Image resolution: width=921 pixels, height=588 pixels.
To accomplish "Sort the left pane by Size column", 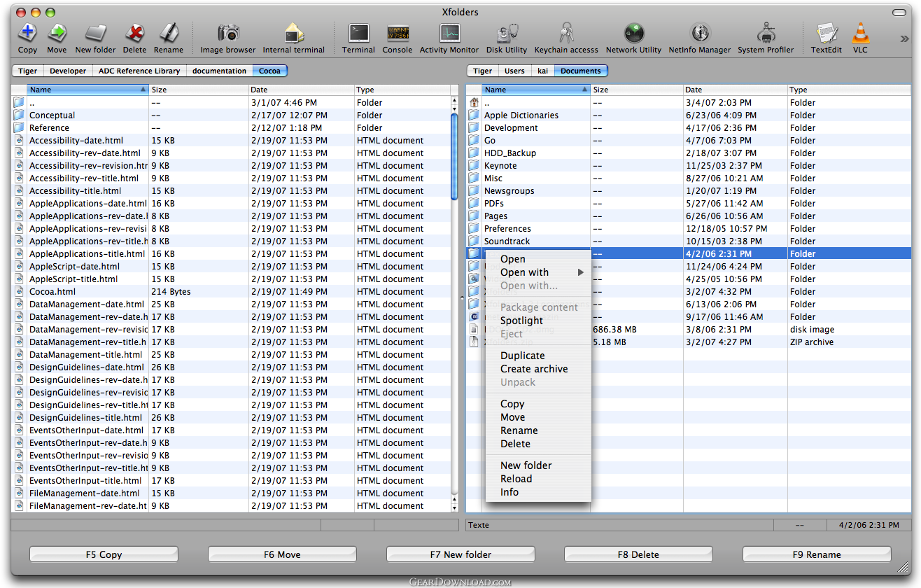I will (199, 90).
